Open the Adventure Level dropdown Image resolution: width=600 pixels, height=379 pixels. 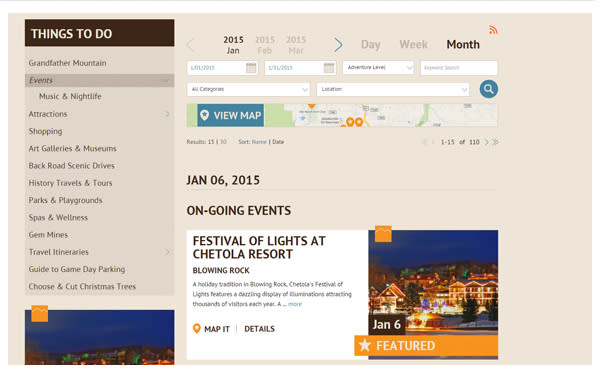coord(378,68)
